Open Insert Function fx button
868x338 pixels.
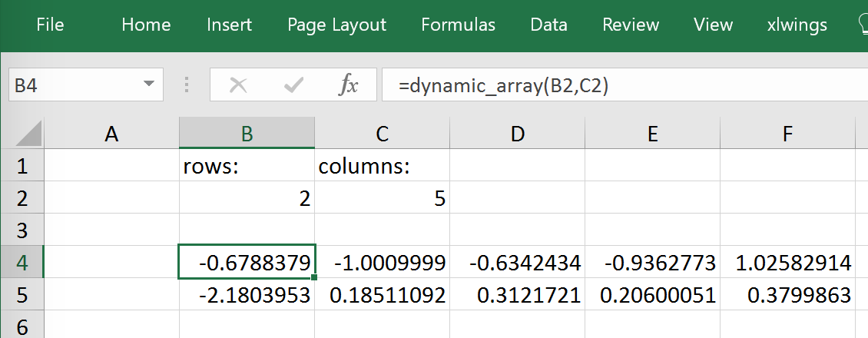click(x=349, y=85)
